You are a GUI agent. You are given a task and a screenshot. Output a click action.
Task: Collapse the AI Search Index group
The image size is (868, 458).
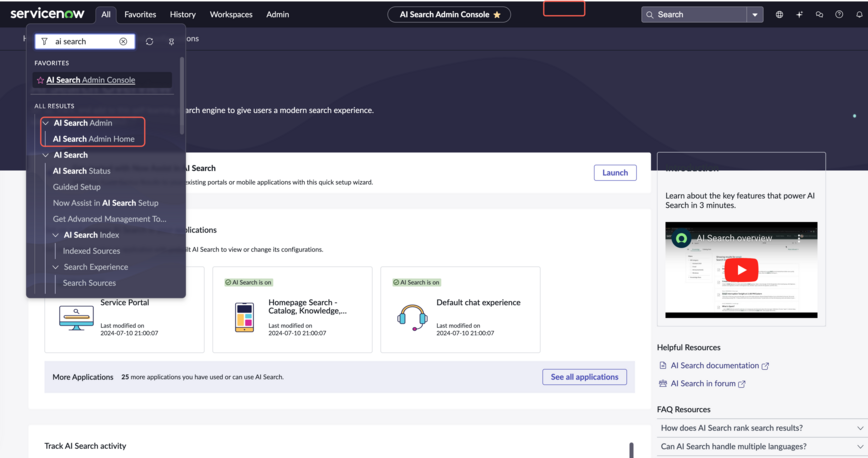[56, 235]
